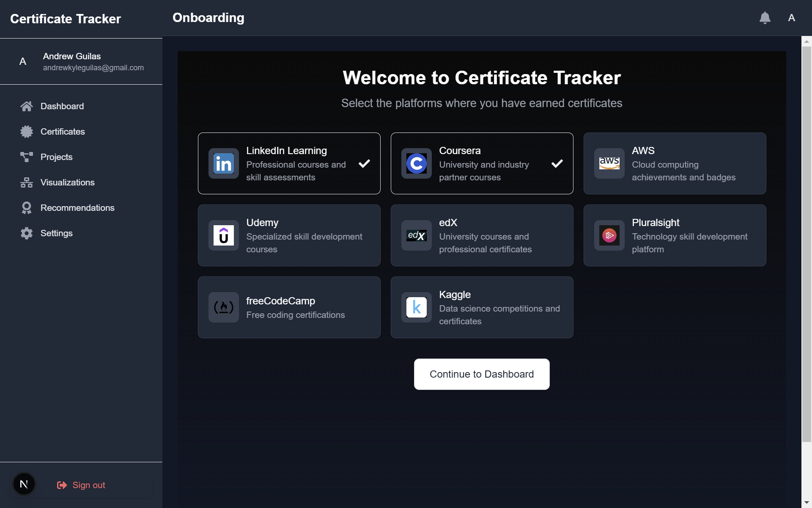Viewport: 812px width, 508px height.
Task: Click the Next.js N badge
Action: (x=24, y=484)
